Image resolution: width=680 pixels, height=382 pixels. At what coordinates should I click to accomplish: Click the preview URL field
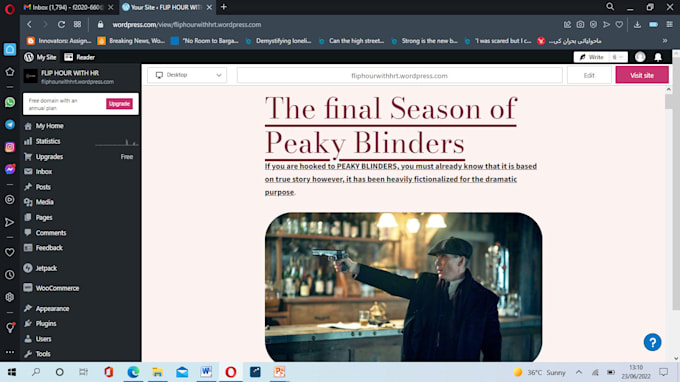(399, 75)
